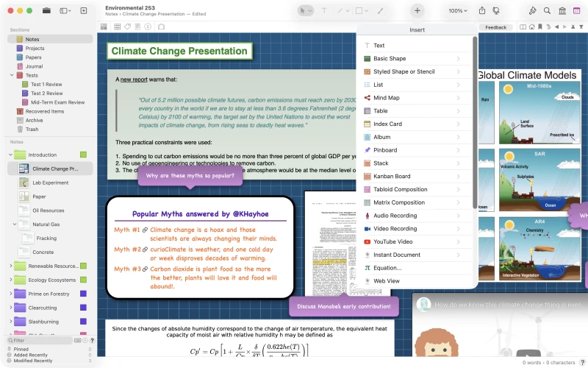The width and height of the screenshot is (588, 368).
Task: Click the presentation mode icon
Action: coord(496,10)
